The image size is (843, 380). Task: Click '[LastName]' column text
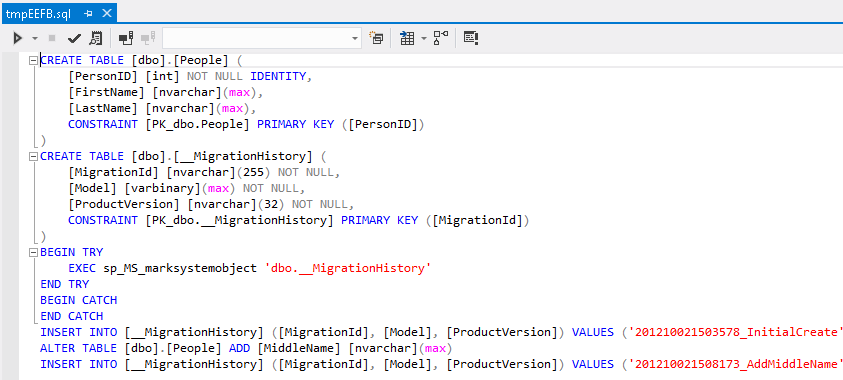tap(103, 109)
